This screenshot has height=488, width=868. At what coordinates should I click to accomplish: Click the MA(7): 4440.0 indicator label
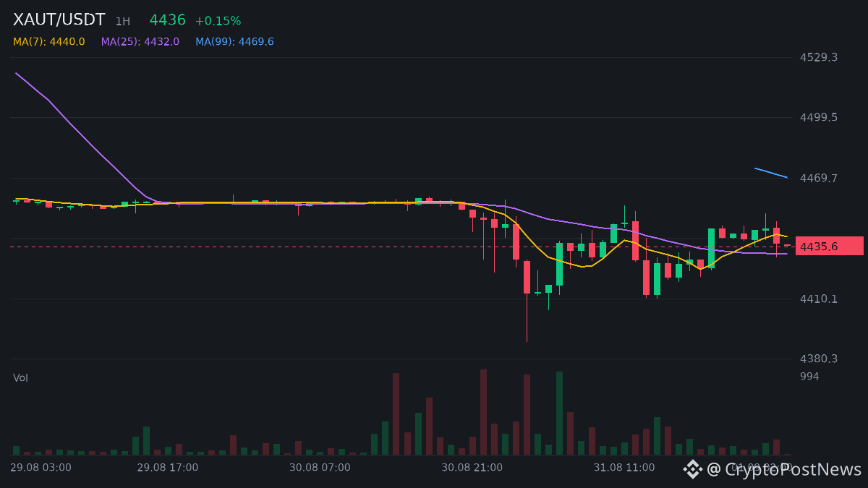(x=49, y=42)
